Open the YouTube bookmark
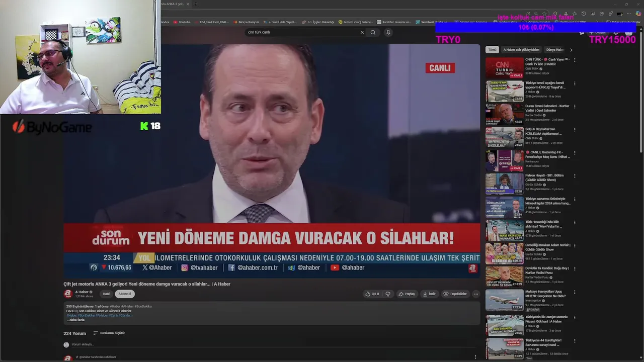Image resolution: width=644 pixels, height=362 pixels. [x=182, y=22]
